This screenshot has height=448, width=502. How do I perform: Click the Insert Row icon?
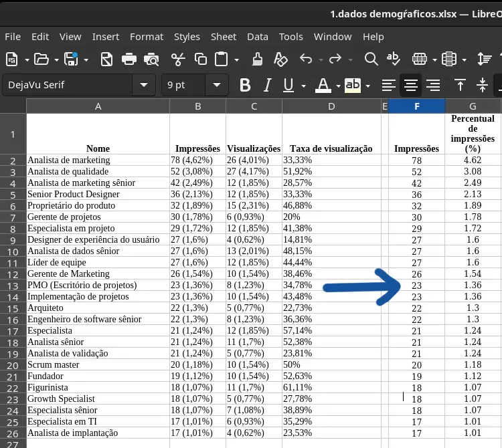click(x=420, y=60)
